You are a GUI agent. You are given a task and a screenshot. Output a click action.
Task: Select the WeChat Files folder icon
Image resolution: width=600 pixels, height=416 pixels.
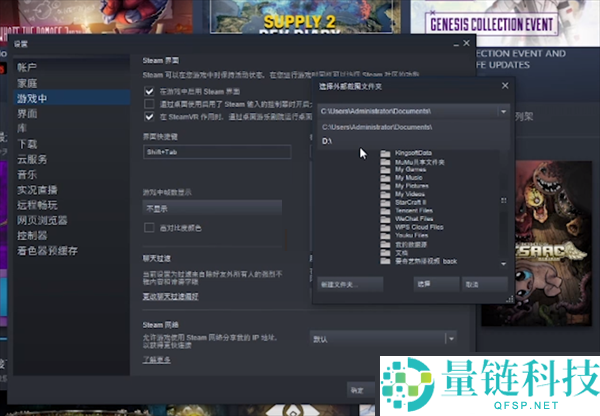click(385, 219)
